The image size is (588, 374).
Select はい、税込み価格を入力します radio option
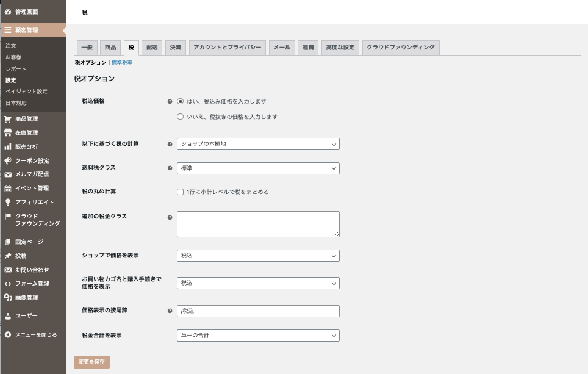180,101
